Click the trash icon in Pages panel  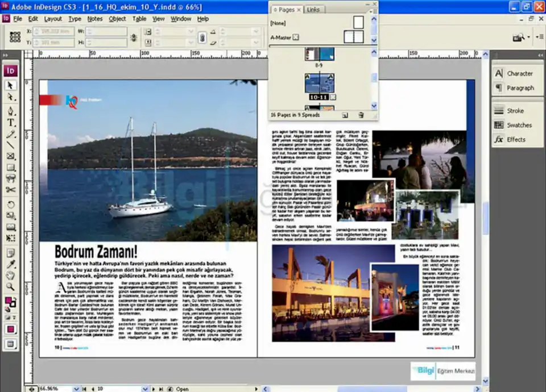point(361,115)
